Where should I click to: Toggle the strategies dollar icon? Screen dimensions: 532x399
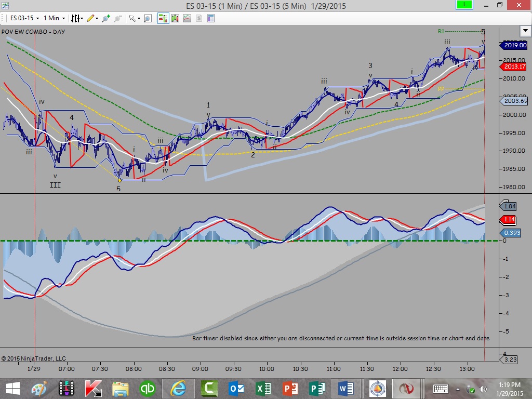click(199, 18)
